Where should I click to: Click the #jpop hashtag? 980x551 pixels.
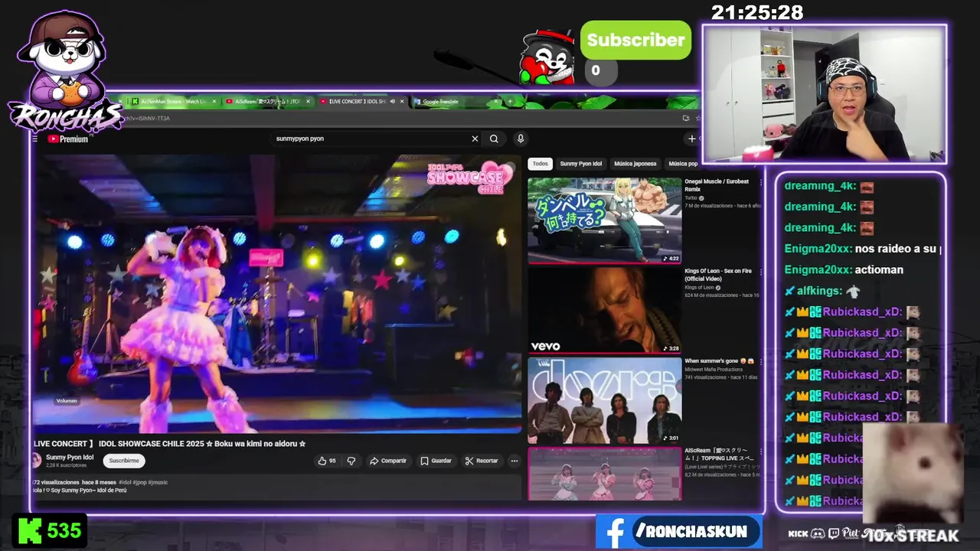click(140, 482)
